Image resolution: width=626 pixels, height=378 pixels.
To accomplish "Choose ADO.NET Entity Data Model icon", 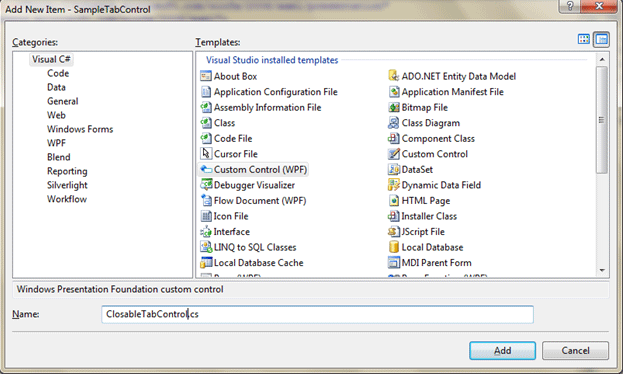I will point(394,76).
